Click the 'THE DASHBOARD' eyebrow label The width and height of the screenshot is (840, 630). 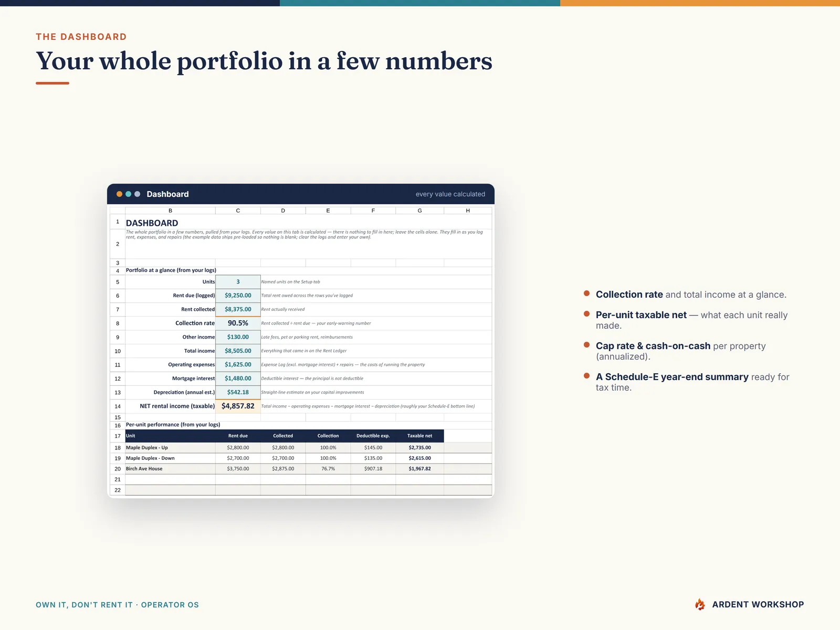click(81, 37)
